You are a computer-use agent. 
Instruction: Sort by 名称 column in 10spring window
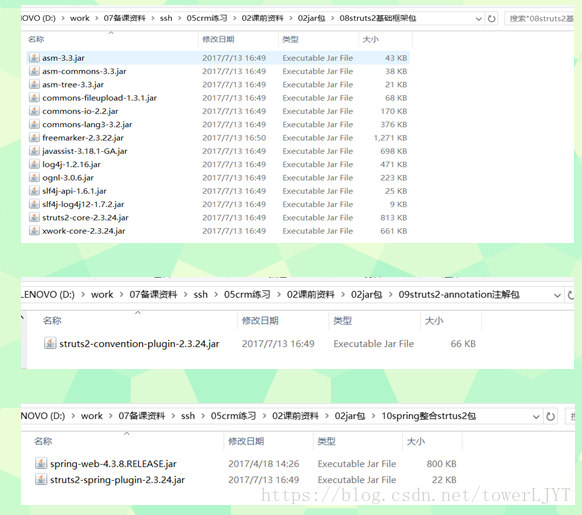(43, 441)
